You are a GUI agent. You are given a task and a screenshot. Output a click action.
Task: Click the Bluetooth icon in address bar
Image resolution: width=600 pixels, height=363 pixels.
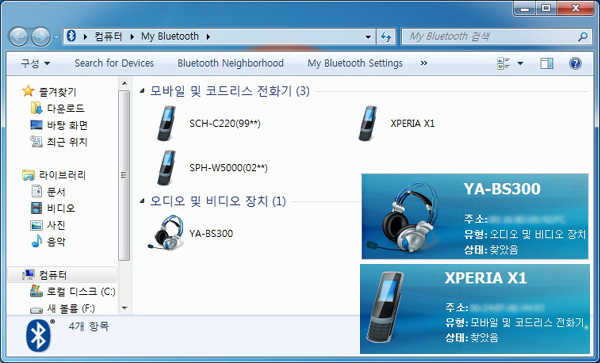coord(72,36)
